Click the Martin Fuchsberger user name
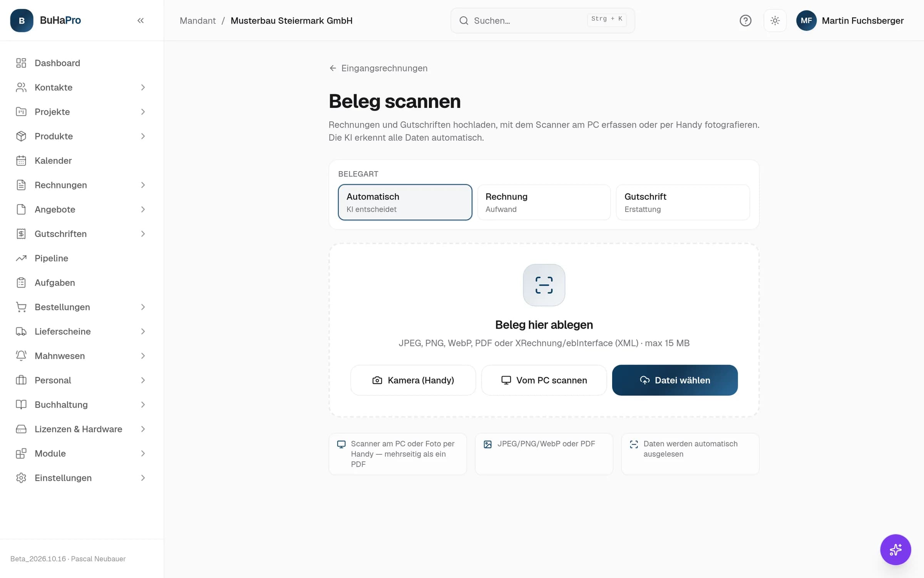This screenshot has width=924, height=578. [863, 20]
